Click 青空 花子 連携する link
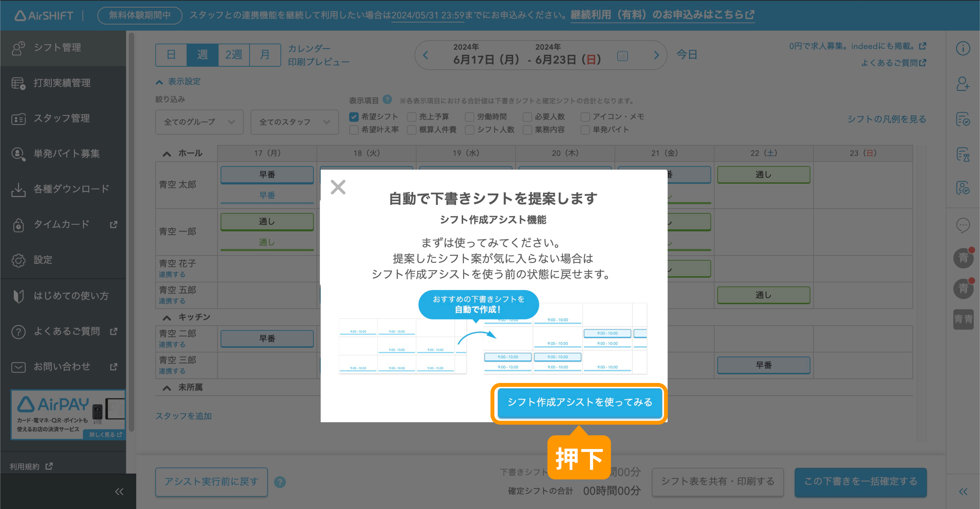This screenshot has height=509, width=980. coord(172,275)
